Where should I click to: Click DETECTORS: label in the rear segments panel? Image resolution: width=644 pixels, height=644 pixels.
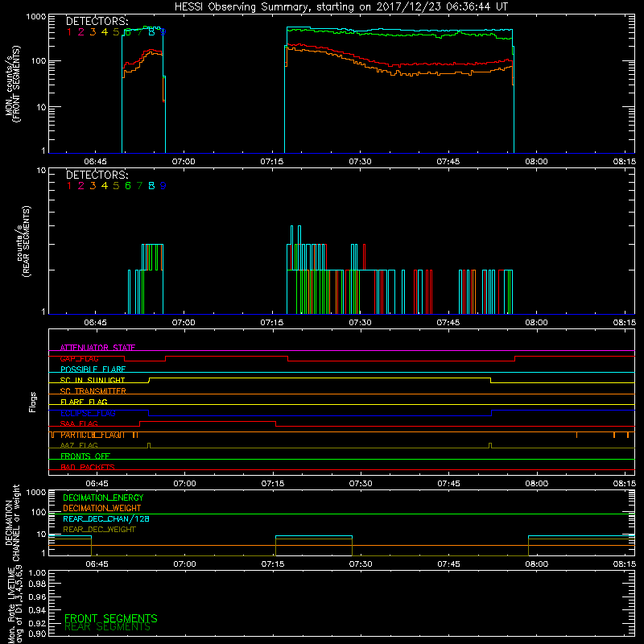click(97, 175)
